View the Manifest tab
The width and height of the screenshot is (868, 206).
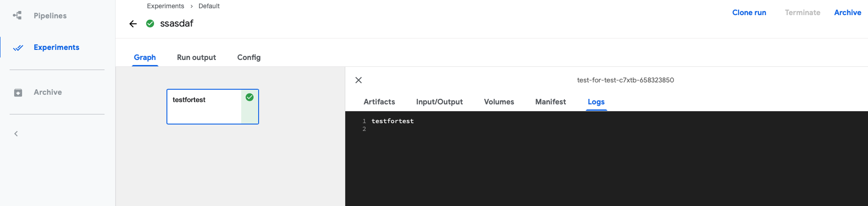tap(550, 102)
